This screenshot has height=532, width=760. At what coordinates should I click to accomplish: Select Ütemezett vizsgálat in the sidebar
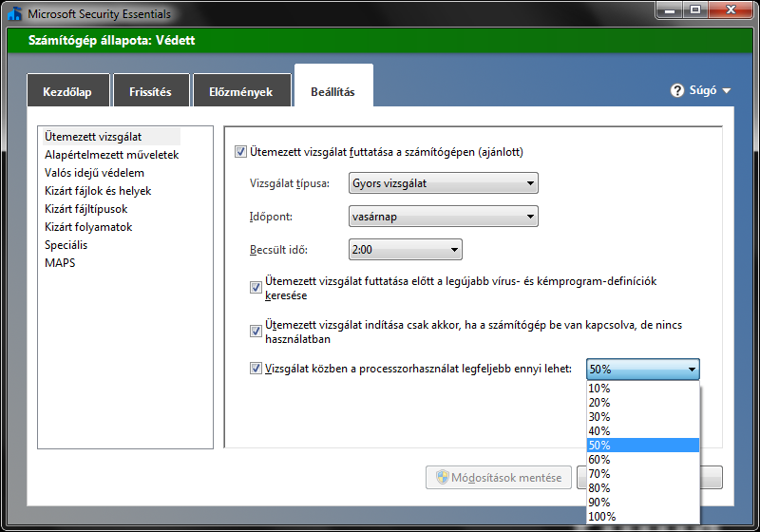(111, 137)
